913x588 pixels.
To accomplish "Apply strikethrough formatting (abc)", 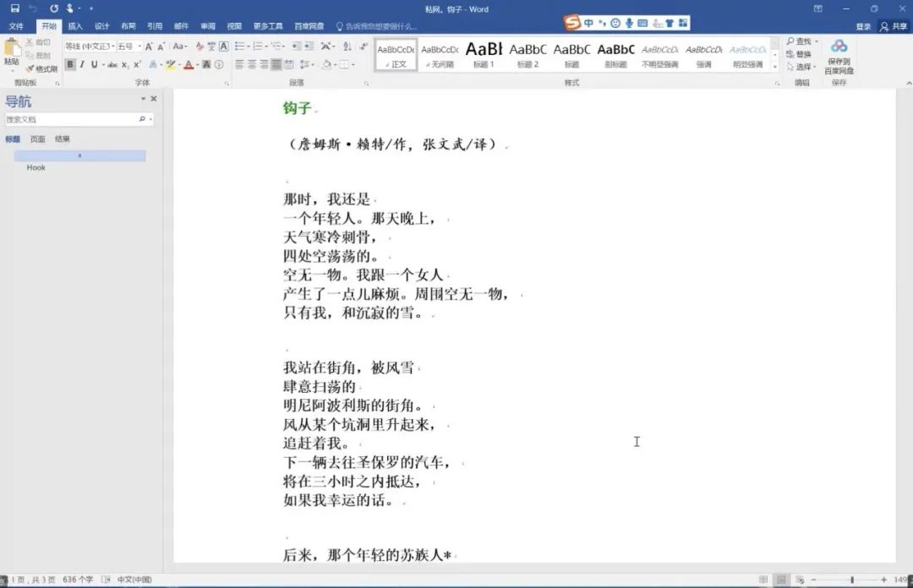I will [112, 64].
